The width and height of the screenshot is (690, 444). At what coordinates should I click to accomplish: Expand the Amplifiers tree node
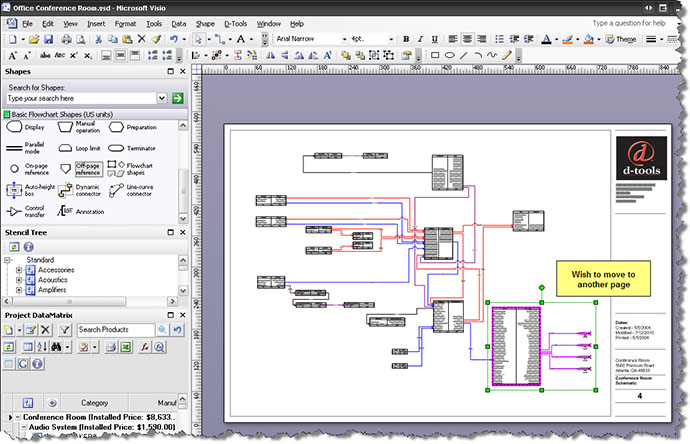tap(19, 290)
